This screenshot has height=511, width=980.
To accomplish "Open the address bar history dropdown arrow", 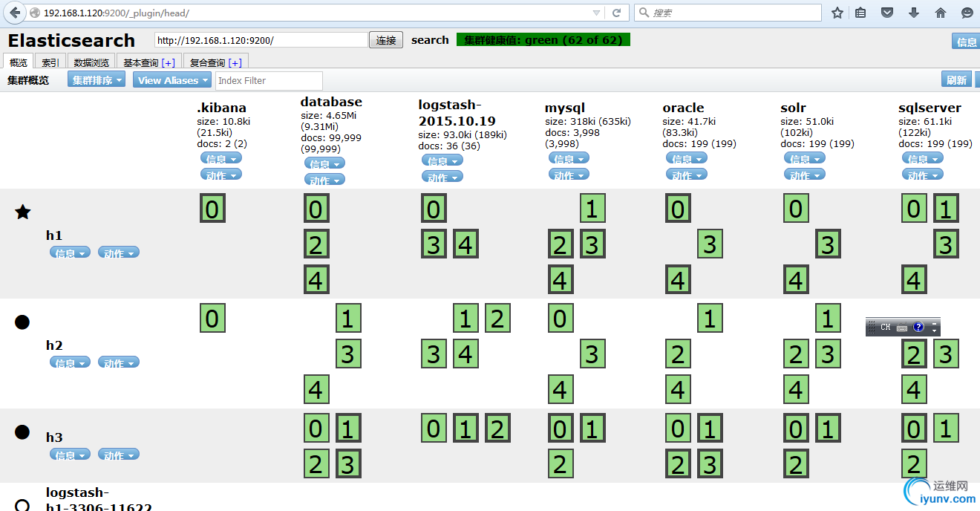I will 596,13.
